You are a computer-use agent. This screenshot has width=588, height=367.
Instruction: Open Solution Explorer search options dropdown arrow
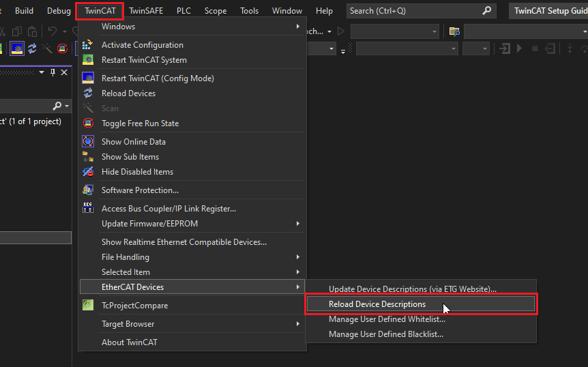pos(67,106)
